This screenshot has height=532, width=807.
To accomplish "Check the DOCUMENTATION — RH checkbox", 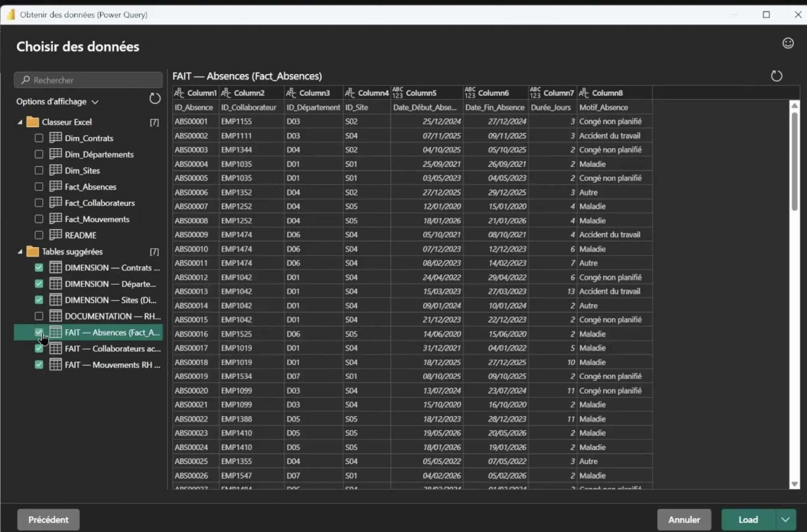I will (x=39, y=316).
